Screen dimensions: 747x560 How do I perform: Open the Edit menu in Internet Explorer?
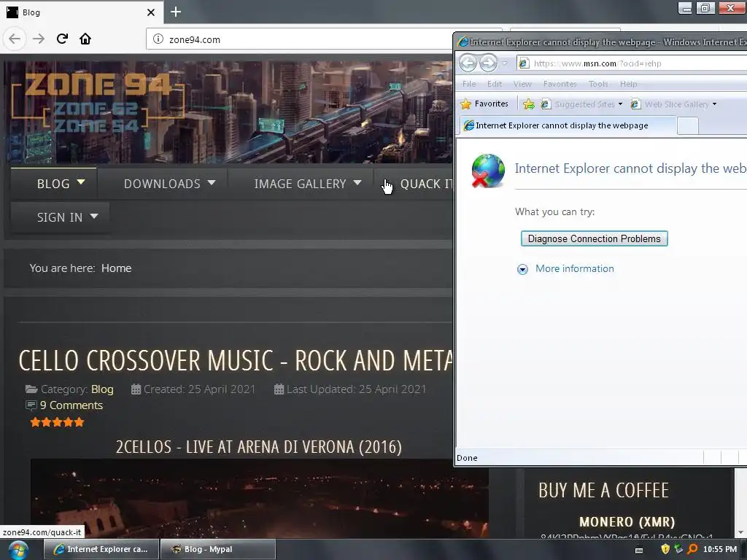[x=495, y=84]
